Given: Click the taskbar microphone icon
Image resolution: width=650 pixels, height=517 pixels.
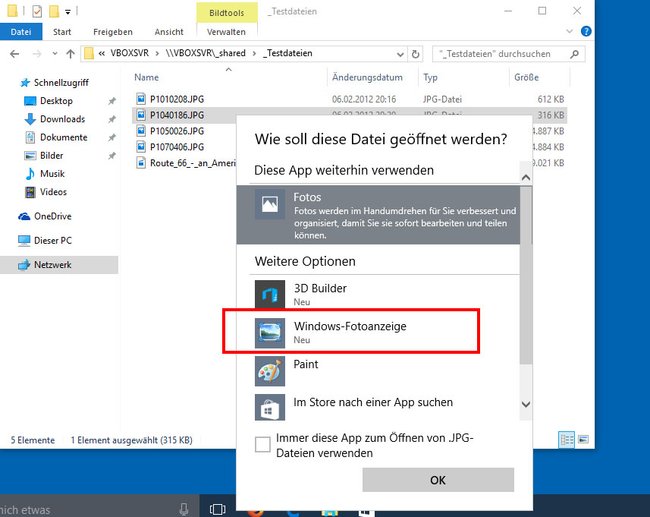Looking at the screenshot, I should (184, 509).
